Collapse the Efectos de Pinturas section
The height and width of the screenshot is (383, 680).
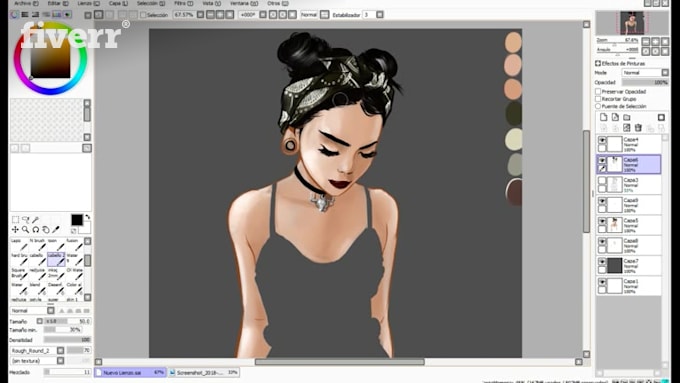point(598,63)
